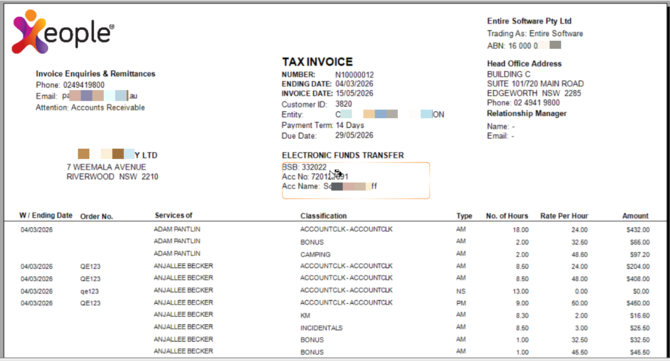This screenshot has width=670, height=361.
Task: Select Invoice Enquiries & Remittances heading
Action: [x=95, y=73]
